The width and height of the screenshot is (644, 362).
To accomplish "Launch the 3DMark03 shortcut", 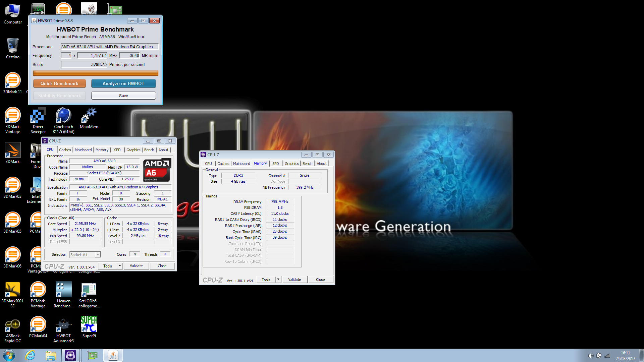I will pyautogui.click(x=13, y=188).
